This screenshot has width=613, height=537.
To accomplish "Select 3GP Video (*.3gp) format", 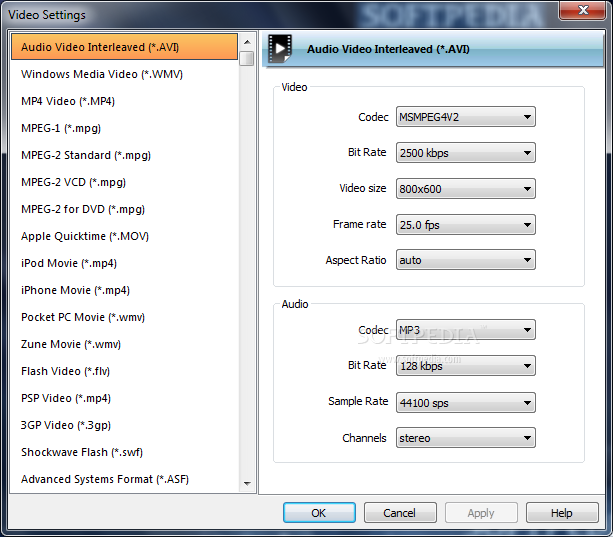I will [124, 424].
